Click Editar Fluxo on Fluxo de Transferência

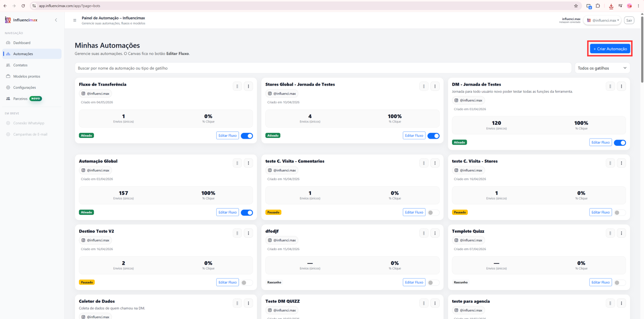tap(228, 136)
